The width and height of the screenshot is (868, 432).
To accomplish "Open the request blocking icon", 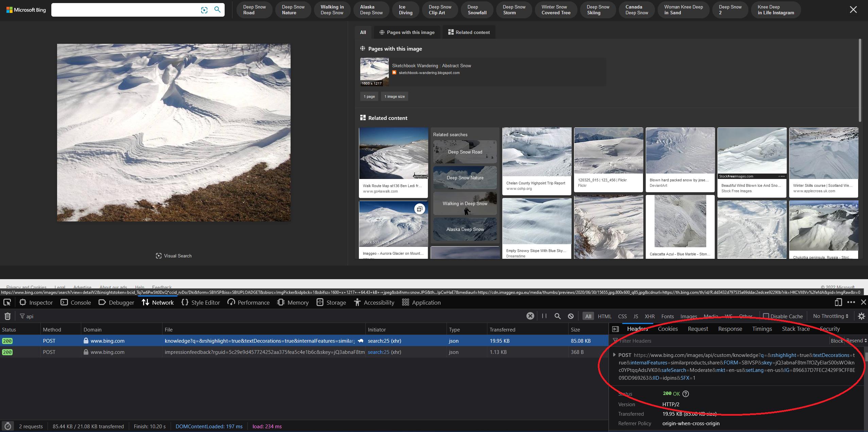I will 571,316.
